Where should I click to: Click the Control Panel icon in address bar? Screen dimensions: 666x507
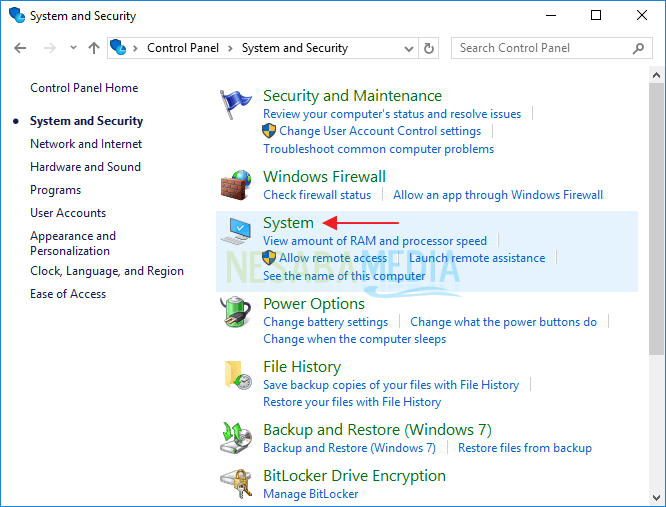pos(118,47)
